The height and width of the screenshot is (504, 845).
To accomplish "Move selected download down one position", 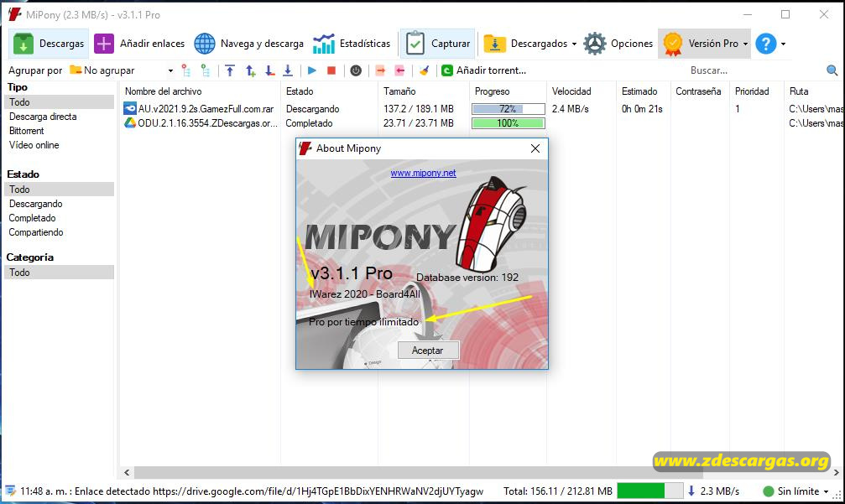I will (x=269, y=70).
